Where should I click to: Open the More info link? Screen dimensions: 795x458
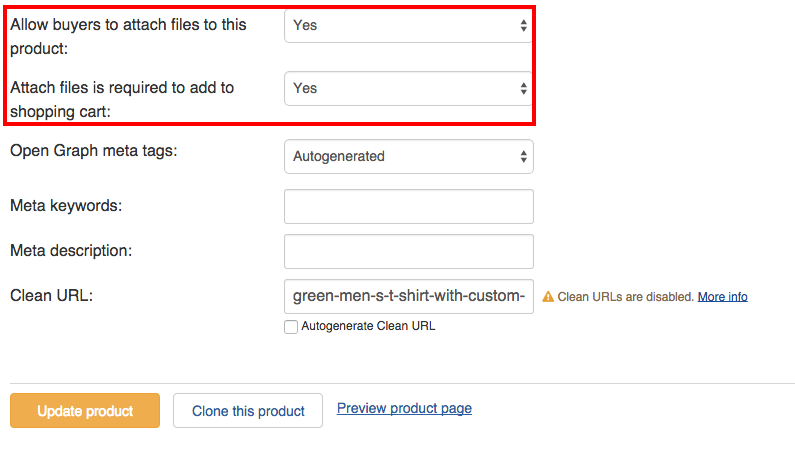[722, 297]
